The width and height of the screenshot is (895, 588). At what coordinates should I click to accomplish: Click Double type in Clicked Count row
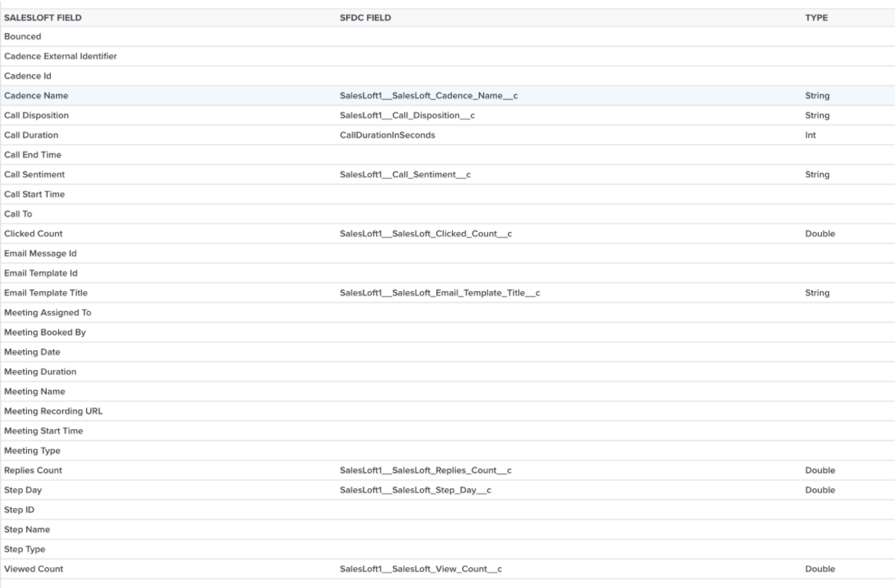tap(821, 233)
